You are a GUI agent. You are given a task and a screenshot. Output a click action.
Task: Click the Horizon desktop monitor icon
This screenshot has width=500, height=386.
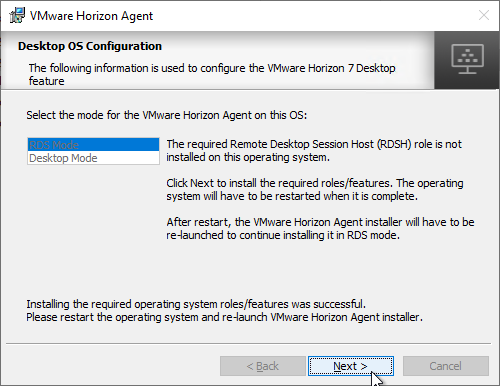click(467, 59)
